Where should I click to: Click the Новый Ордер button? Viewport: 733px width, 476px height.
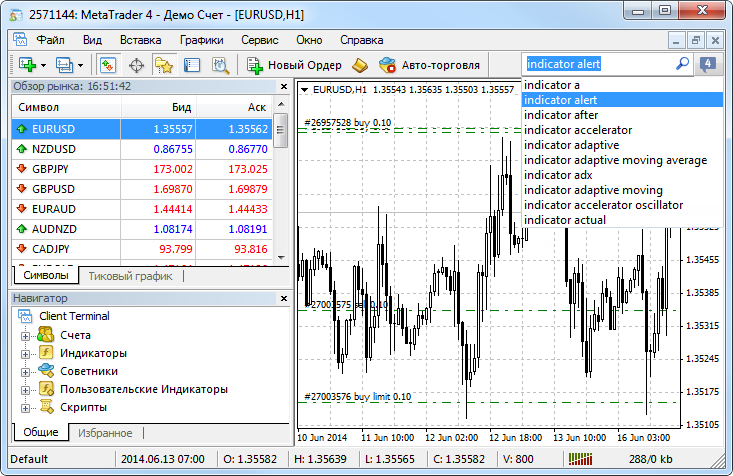coord(295,65)
